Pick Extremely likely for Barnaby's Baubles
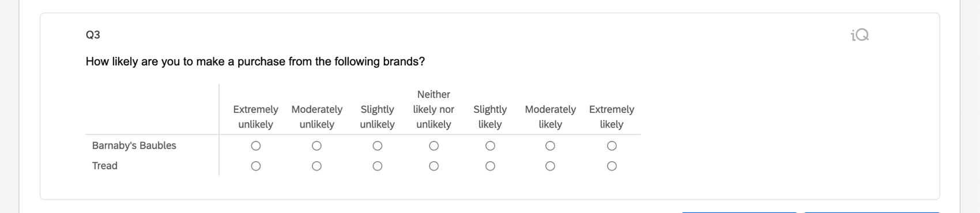980x213 pixels. tap(612, 146)
